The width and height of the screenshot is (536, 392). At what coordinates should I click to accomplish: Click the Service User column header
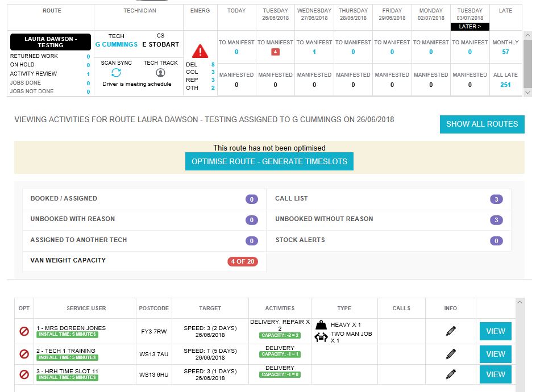pyautogui.click(x=86, y=308)
